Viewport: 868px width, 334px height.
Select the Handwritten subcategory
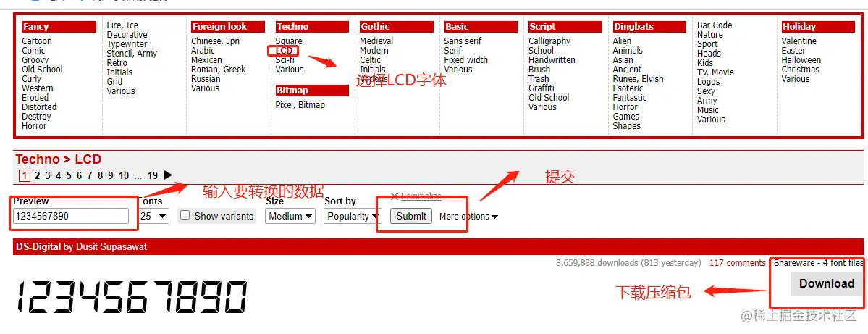coord(552,60)
